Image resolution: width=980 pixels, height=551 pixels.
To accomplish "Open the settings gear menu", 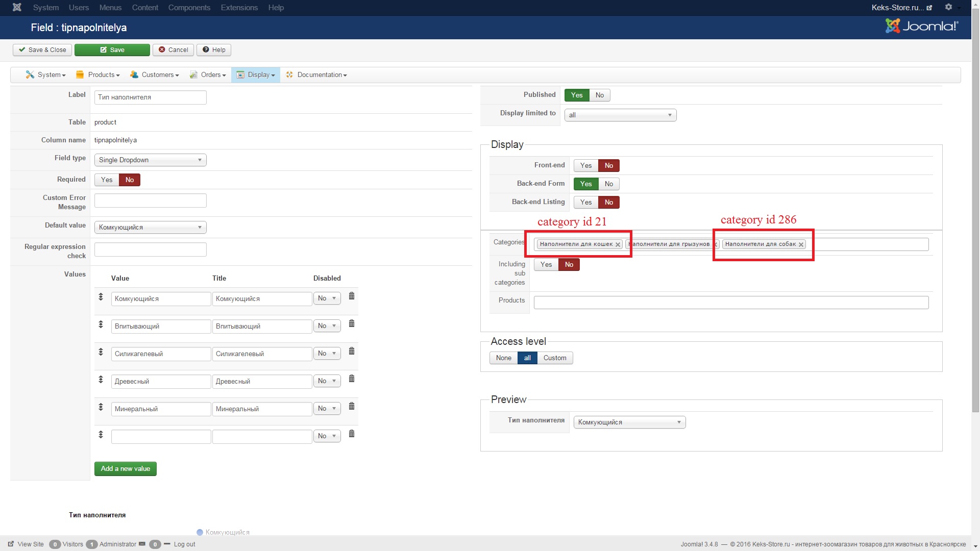I will 948,7.
